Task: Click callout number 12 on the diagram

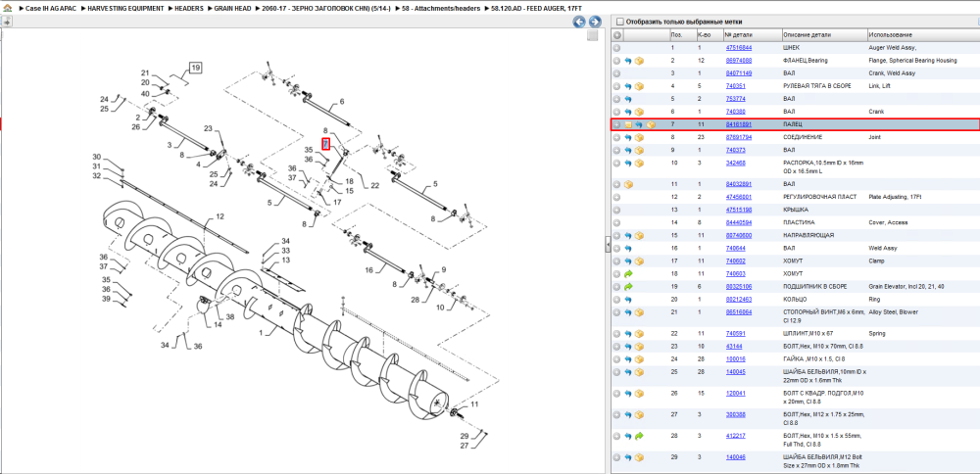Action: click(220, 216)
